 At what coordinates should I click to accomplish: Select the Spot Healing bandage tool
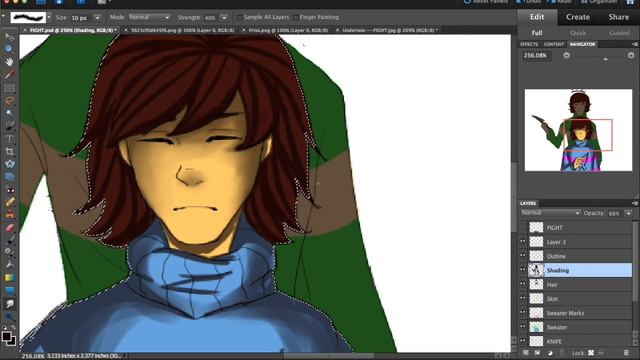click(9, 202)
